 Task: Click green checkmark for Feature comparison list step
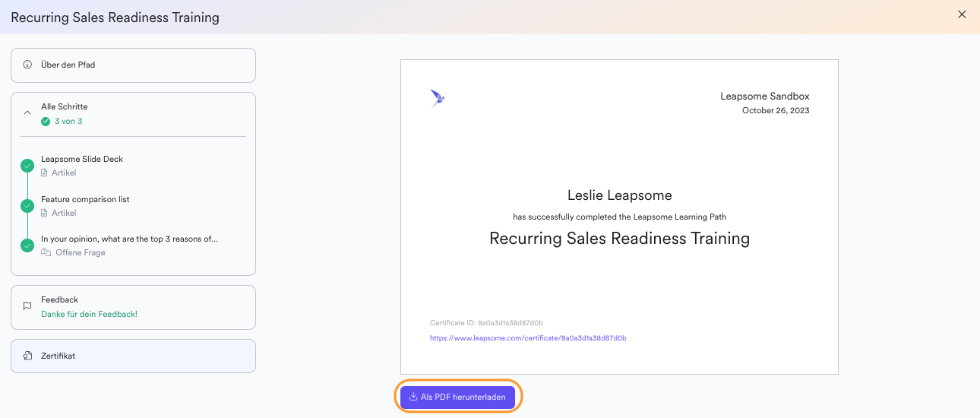click(x=27, y=206)
